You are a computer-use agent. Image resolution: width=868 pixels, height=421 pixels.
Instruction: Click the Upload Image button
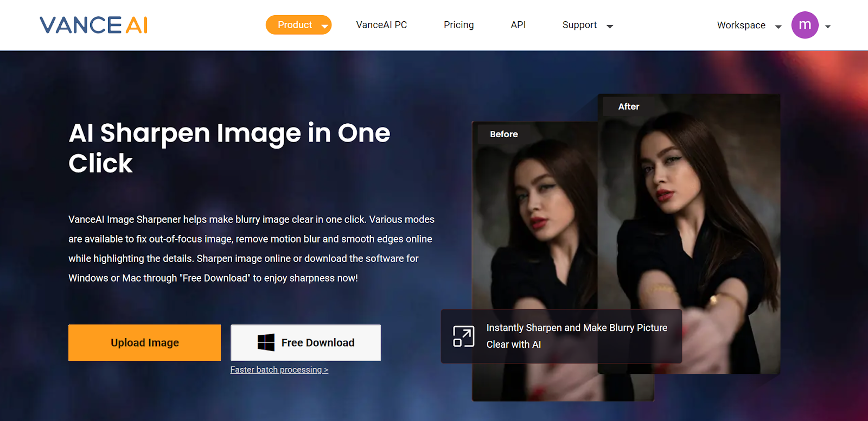pyautogui.click(x=145, y=343)
